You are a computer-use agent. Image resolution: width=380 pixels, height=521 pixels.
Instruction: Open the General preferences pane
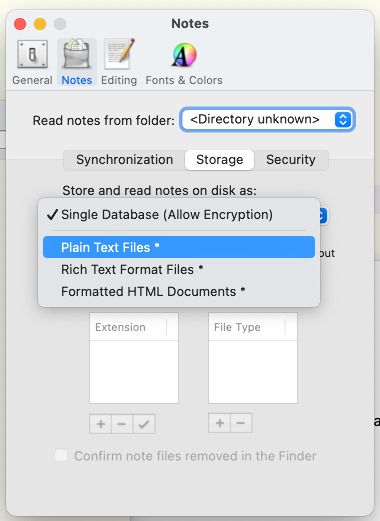[32, 62]
